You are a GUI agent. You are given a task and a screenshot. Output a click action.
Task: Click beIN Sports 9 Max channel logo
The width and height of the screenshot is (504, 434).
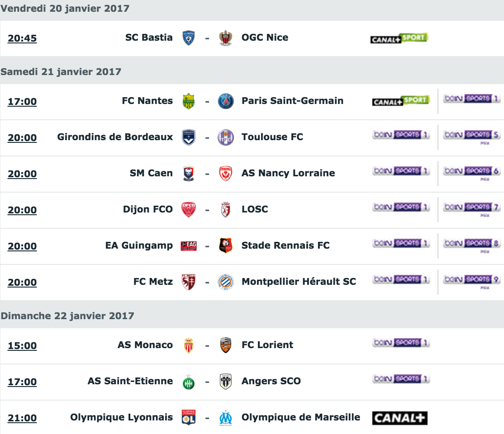pos(472,281)
